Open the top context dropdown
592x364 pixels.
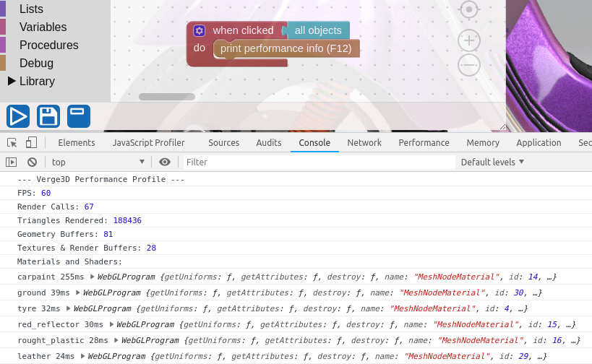[x=98, y=162]
